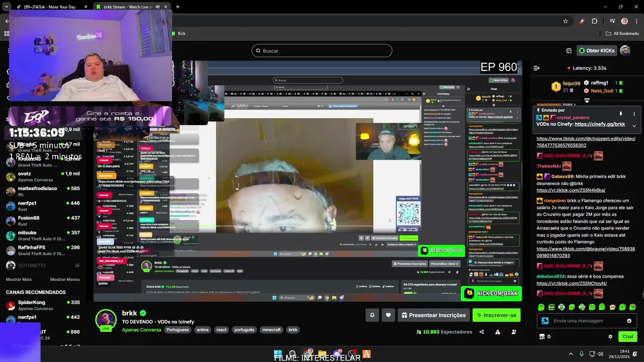Select the react tag
644x362 pixels.
click(x=221, y=330)
